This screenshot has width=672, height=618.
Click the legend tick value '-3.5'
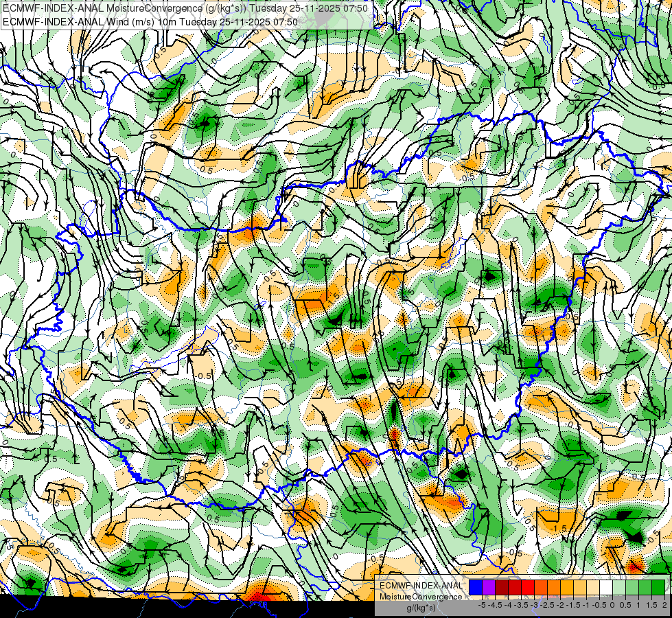521,605
